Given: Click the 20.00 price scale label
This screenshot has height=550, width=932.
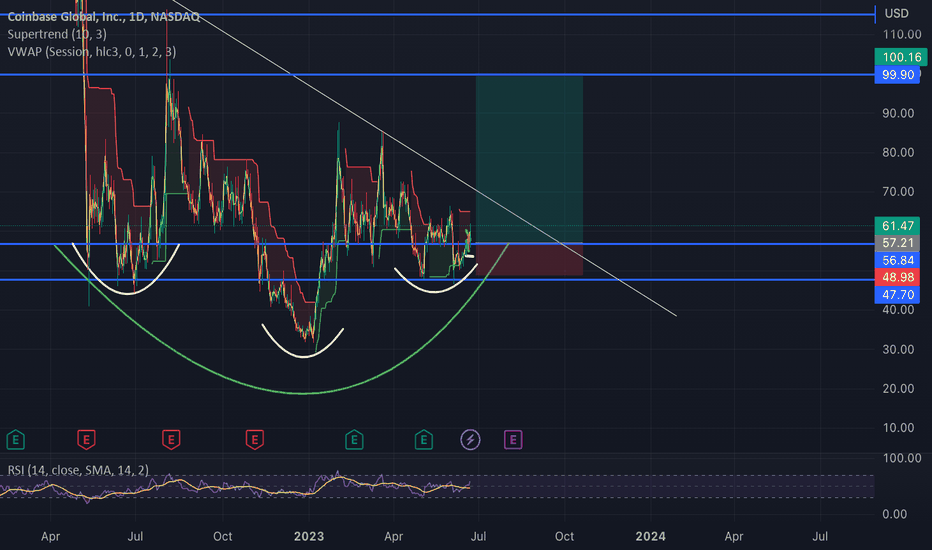Looking at the screenshot, I should point(898,388).
